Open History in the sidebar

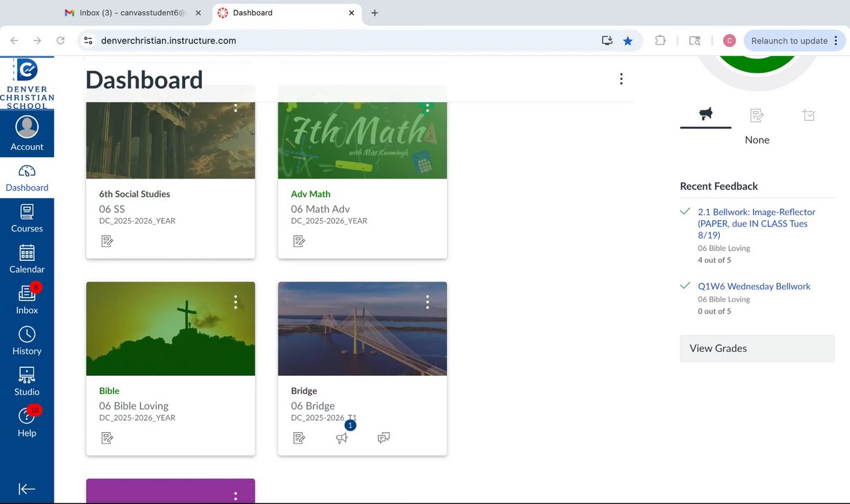click(x=27, y=341)
